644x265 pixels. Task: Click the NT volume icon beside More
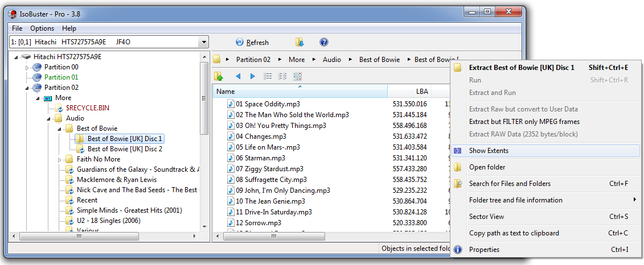(48, 98)
